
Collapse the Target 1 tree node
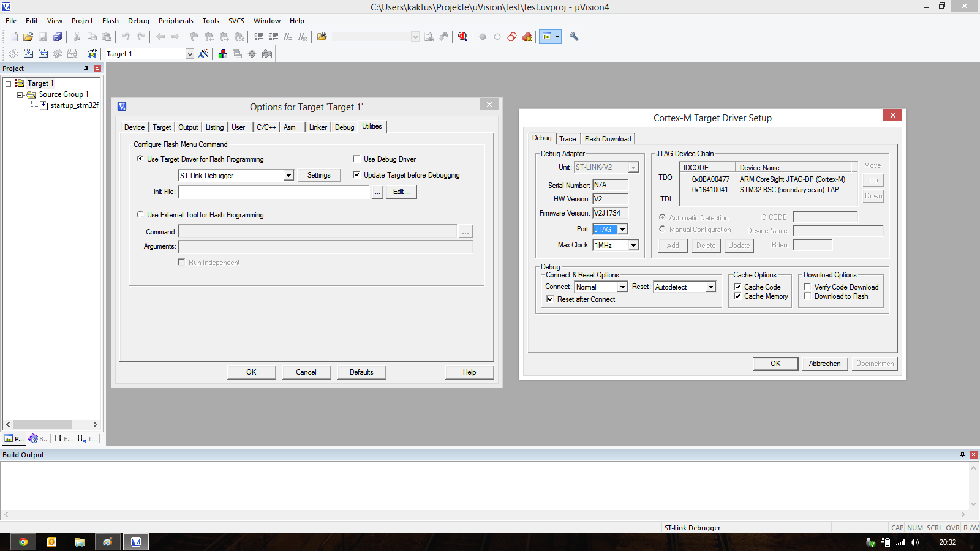tap(8, 83)
